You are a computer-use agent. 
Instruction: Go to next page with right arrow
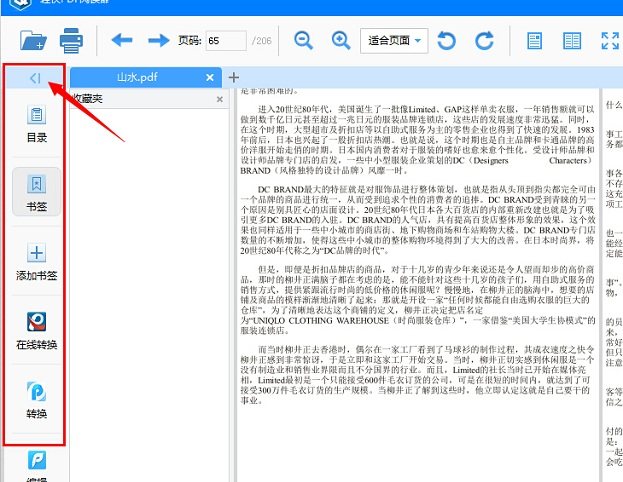coord(159,40)
